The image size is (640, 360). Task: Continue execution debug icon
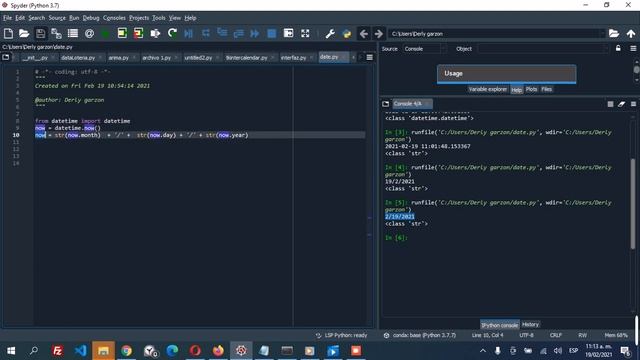click(255, 33)
